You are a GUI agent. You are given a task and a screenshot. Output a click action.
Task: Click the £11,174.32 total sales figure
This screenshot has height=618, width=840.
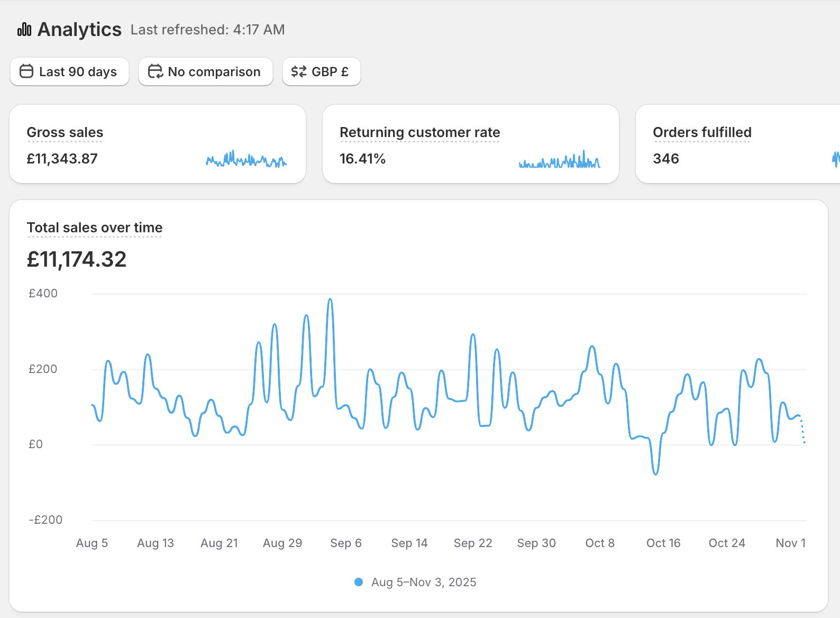pos(77,259)
